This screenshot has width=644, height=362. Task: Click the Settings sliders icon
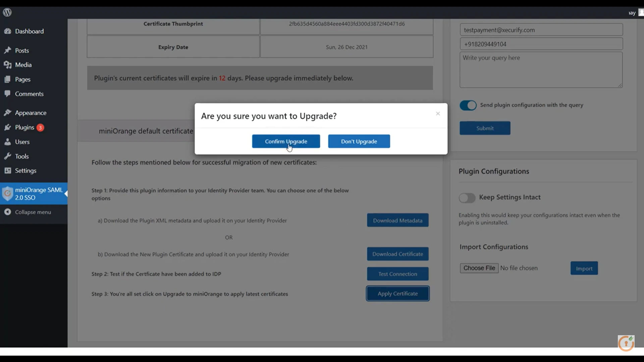[x=7, y=171]
